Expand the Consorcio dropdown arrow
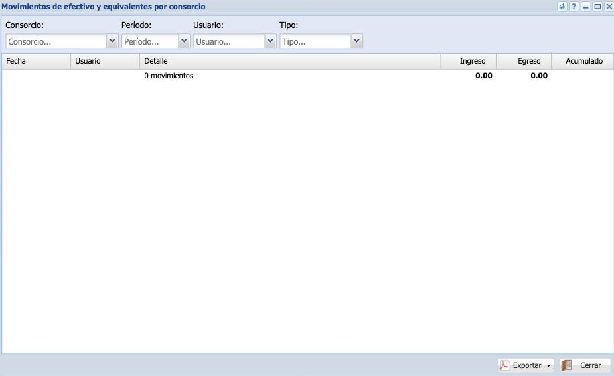The width and height of the screenshot is (614, 376). click(112, 41)
